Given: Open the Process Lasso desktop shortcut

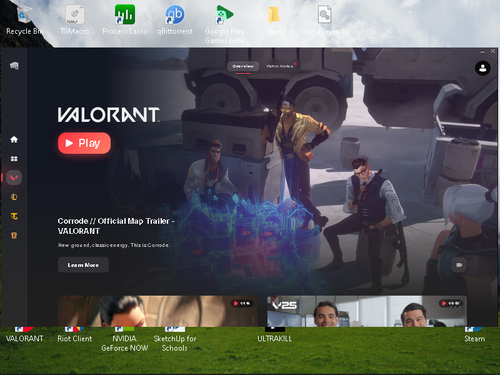Looking at the screenshot, I should [125, 20].
